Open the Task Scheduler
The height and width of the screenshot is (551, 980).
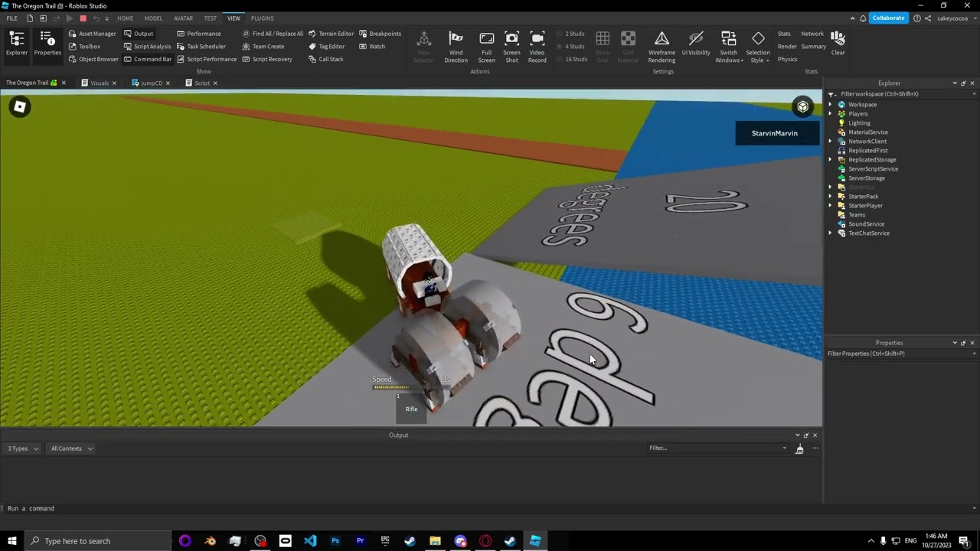pos(201,46)
